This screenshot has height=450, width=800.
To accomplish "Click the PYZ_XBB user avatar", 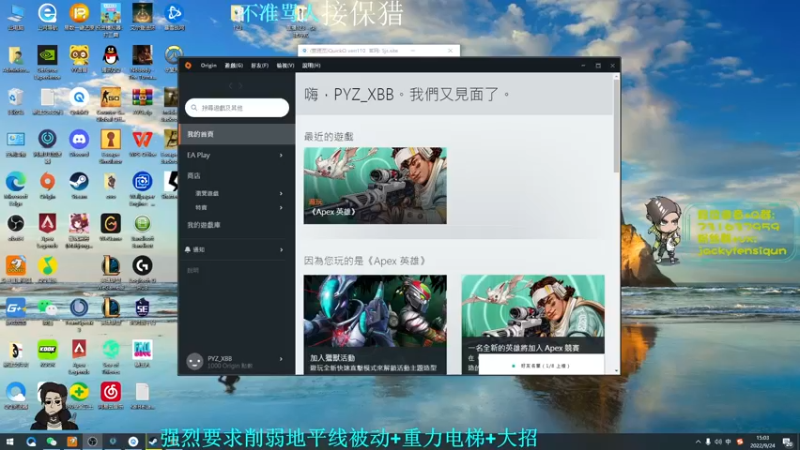I will pyautogui.click(x=194, y=361).
